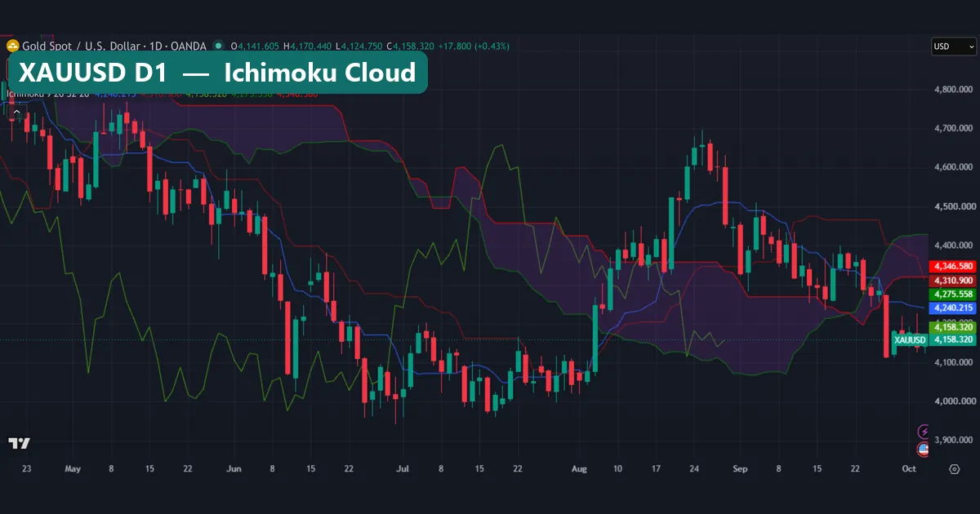Click the May label on time axis
The image size is (980, 514).
[x=73, y=469]
